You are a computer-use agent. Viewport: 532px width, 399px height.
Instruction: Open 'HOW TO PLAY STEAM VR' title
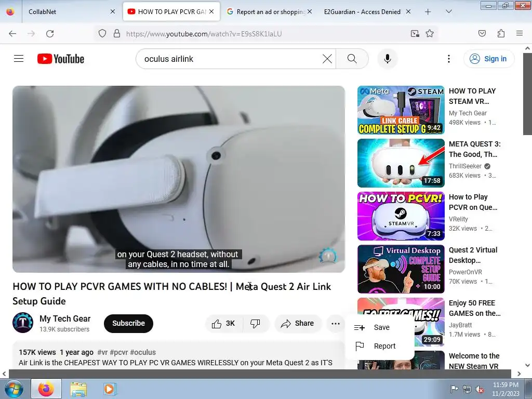coord(472,96)
